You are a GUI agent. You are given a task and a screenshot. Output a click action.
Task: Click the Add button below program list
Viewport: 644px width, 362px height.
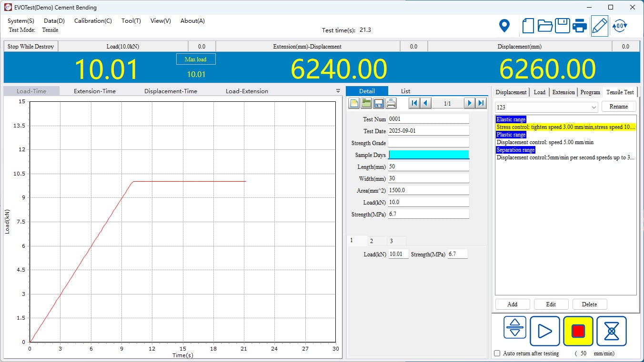512,304
